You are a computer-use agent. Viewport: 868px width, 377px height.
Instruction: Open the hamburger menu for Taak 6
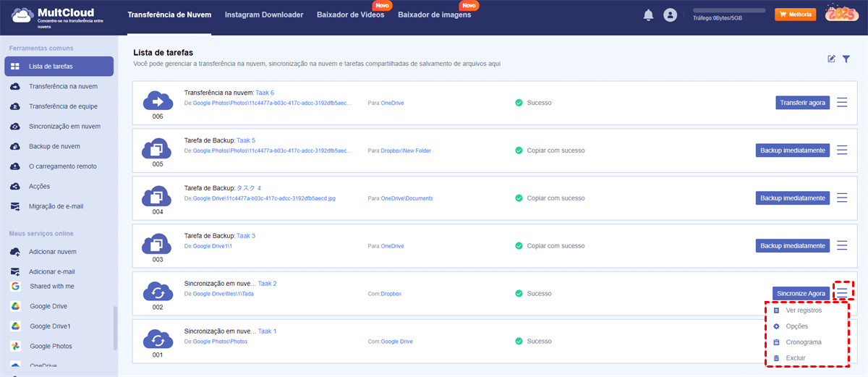coord(842,103)
